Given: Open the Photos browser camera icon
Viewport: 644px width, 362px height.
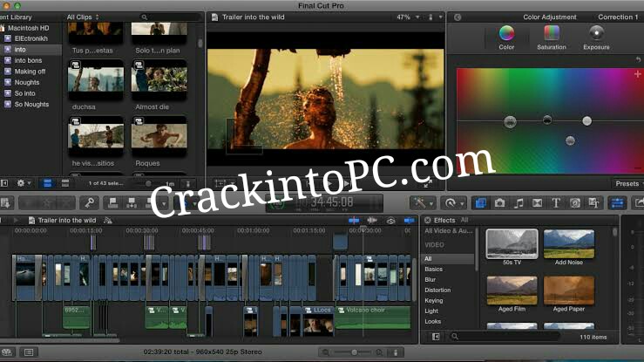Looking at the screenshot, I should (x=499, y=203).
